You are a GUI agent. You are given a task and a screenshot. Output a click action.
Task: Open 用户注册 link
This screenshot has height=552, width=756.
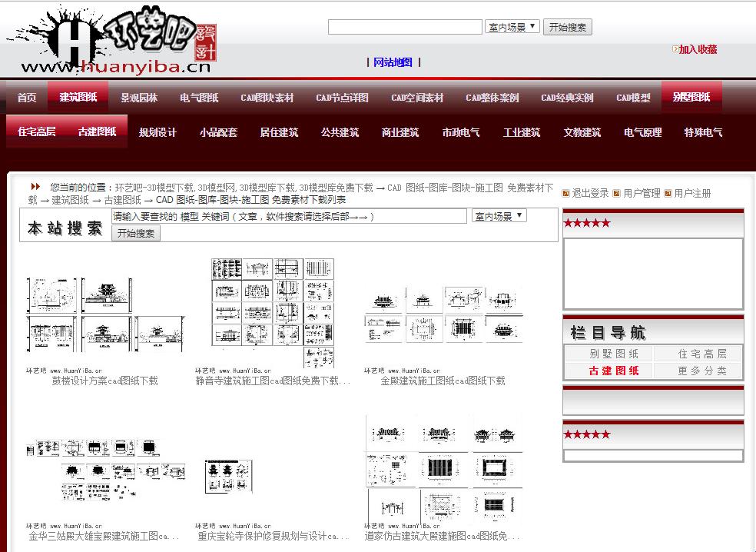pos(692,194)
